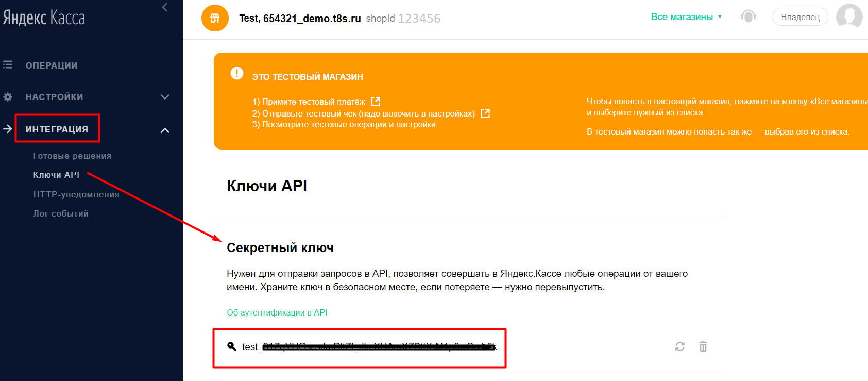Open external link icon for test receipt
This screenshot has height=381, width=868.
click(x=485, y=113)
